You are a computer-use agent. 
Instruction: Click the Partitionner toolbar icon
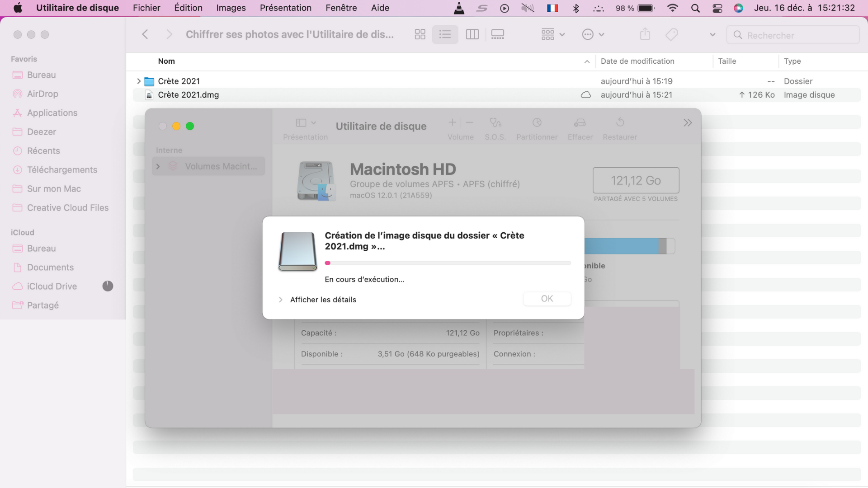[x=537, y=123]
